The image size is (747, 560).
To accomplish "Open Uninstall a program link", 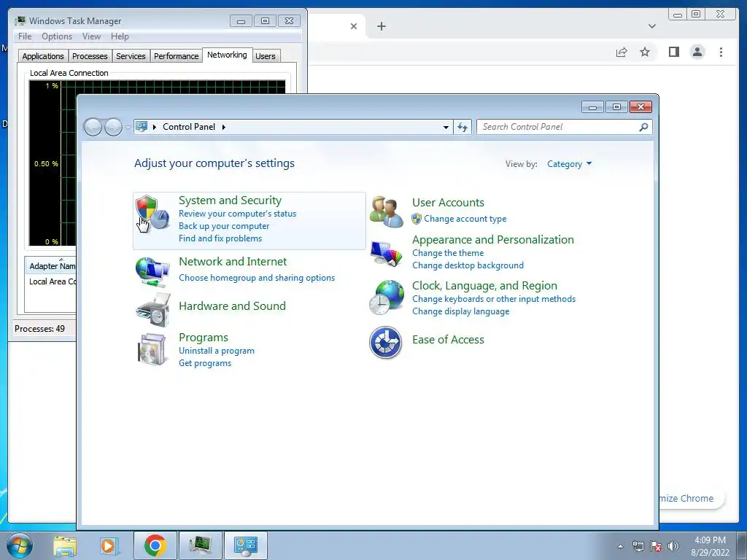I will tap(216, 351).
